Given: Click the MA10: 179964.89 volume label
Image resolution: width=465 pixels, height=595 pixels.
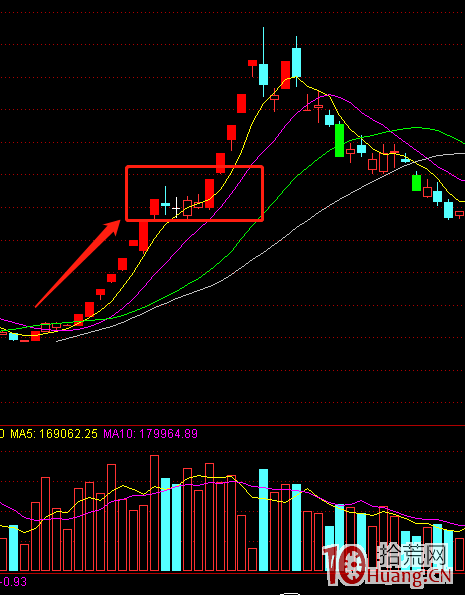Looking at the screenshot, I should (150, 434).
